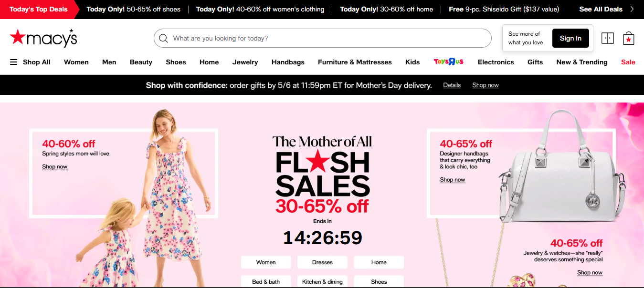Screen dimensions: 644x288
Task: Click the Sign In button
Action: tap(570, 38)
